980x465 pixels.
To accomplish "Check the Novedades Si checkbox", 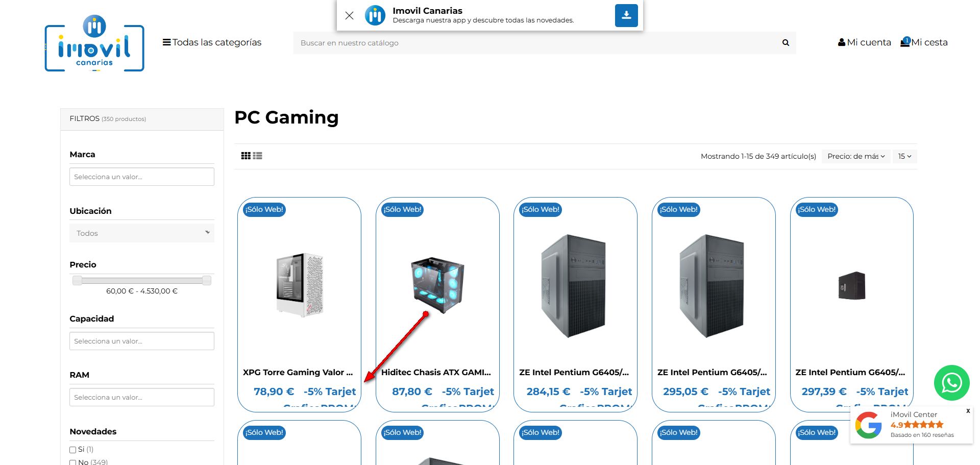I will click(x=72, y=450).
